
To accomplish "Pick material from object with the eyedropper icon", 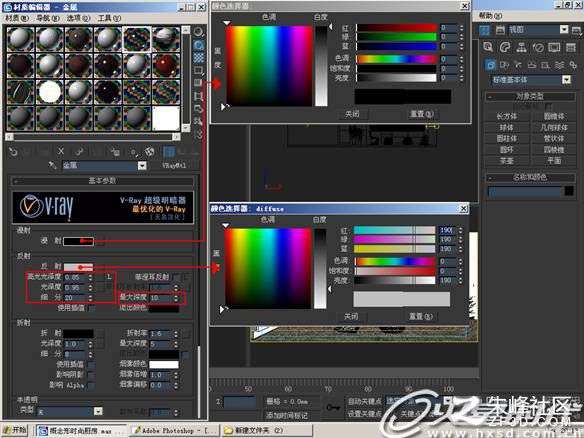I will pos(53,165).
